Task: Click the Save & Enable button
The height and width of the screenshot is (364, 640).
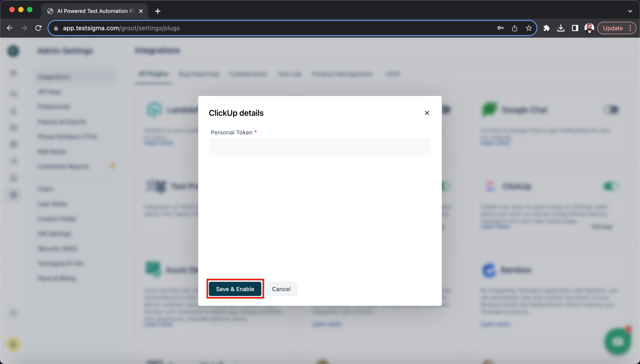Action: click(235, 289)
